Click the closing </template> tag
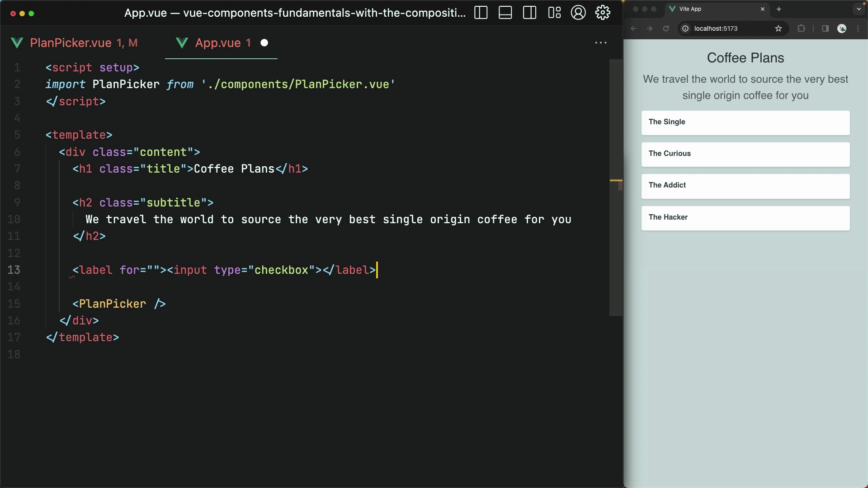This screenshot has height=488, width=868. (x=82, y=338)
